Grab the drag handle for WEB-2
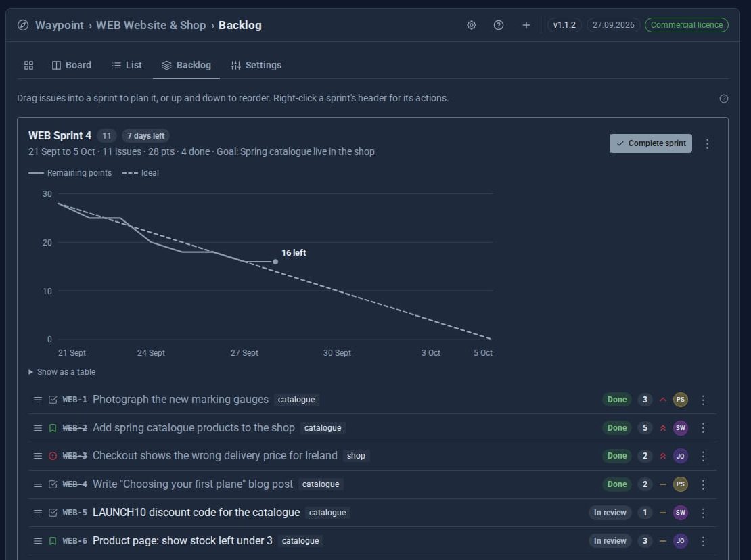This screenshot has height=560, width=751. pyautogui.click(x=38, y=428)
